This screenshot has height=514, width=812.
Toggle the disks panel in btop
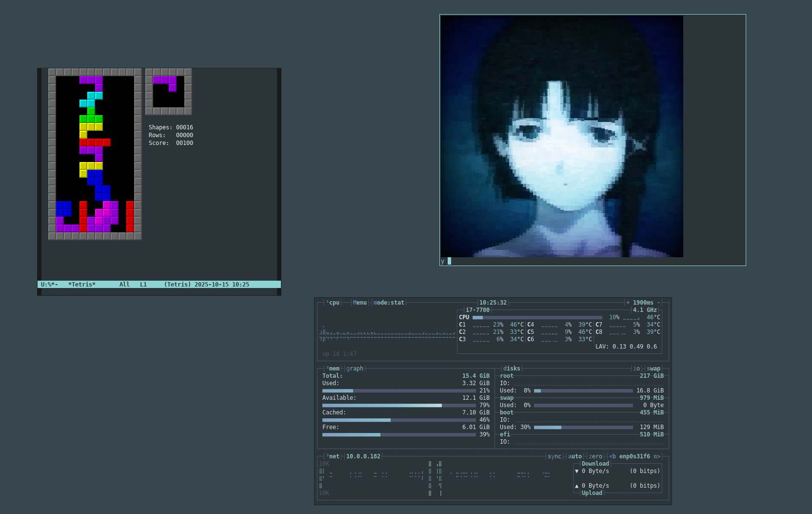coord(512,369)
